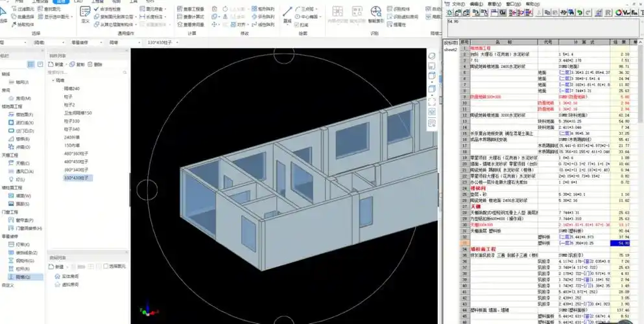644x324 pixels.
Task: Click the 智能索引 smart tool icon
Action: click(376, 14)
